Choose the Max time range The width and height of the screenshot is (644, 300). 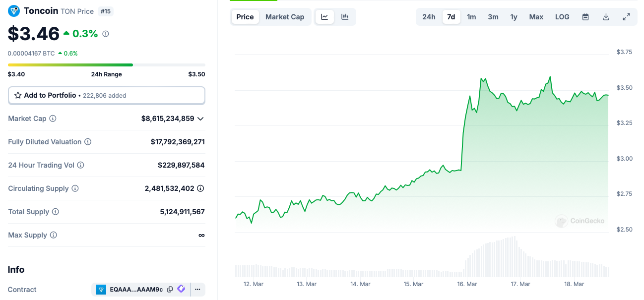[536, 17]
